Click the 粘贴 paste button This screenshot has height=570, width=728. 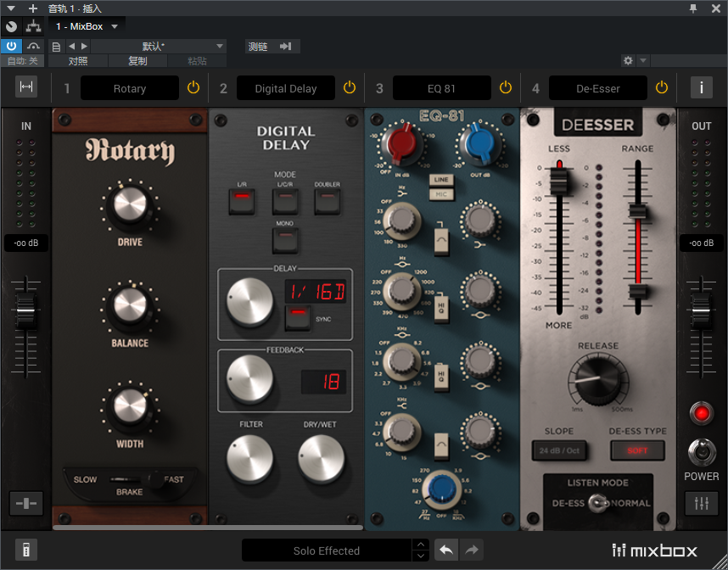pos(198,61)
